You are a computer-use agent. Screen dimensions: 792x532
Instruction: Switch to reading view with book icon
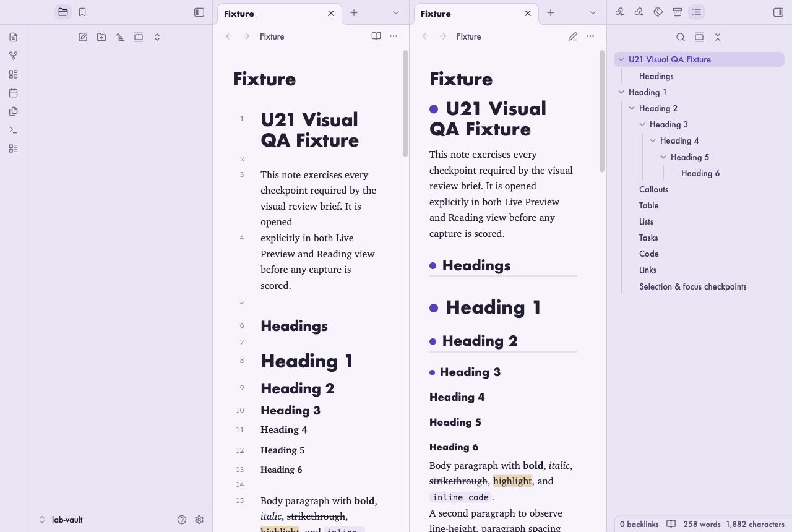376,36
